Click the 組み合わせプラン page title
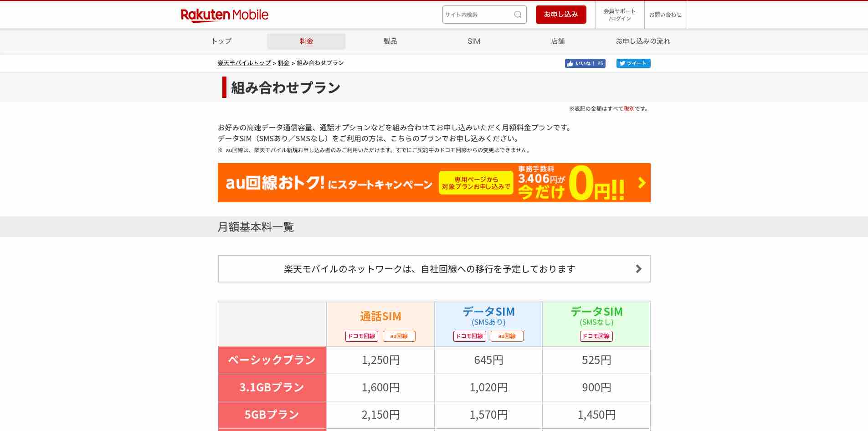 pyautogui.click(x=286, y=87)
